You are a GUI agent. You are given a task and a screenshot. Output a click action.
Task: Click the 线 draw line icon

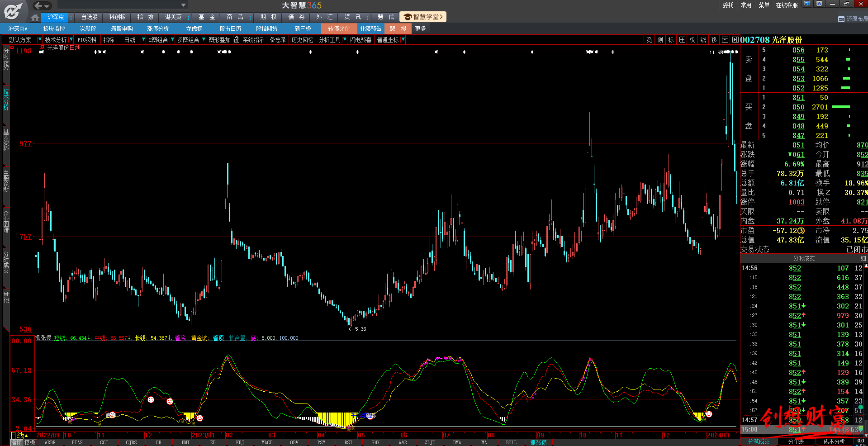(703, 40)
